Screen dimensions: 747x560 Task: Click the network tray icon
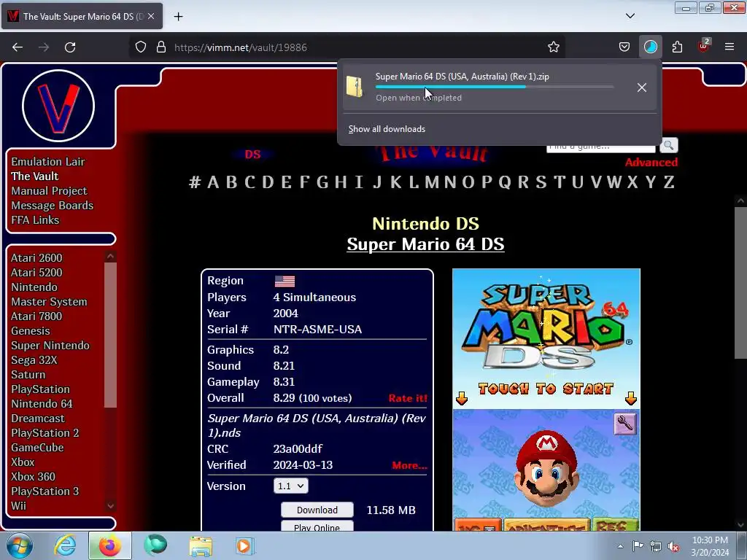click(656, 547)
